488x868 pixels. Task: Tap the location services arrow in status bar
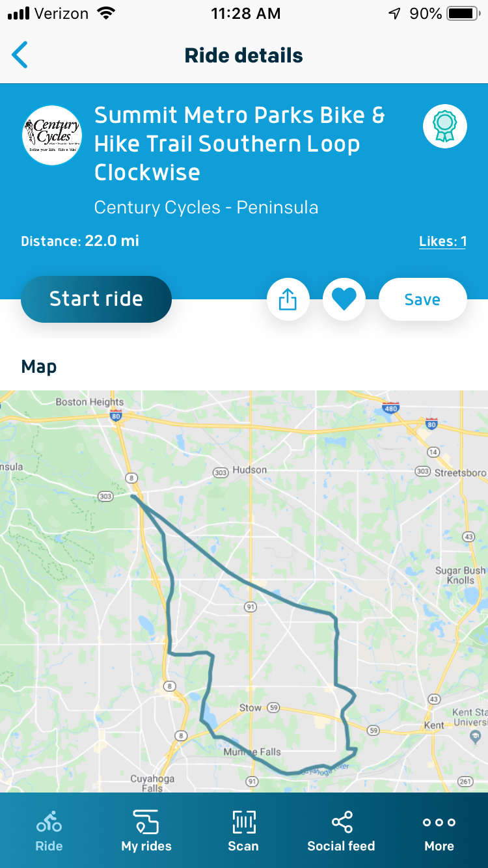tap(394, 14)
